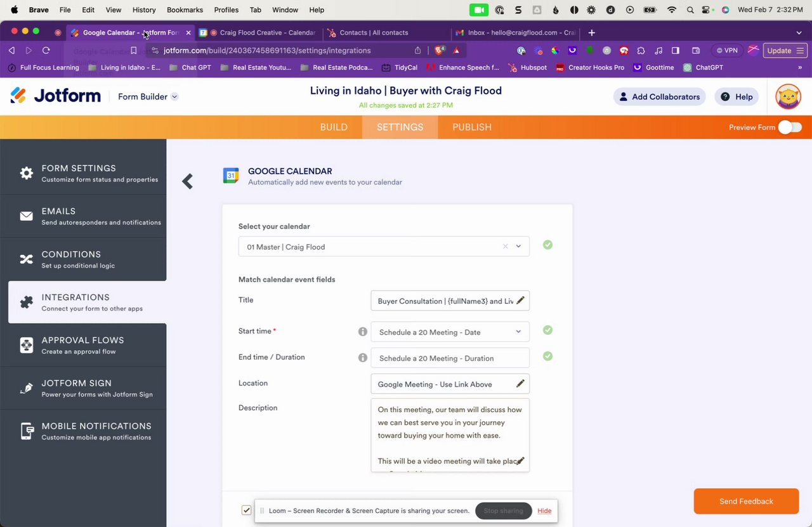812x527 pixels.
Task: Edit the Title field with pencil icon
Action: 520,301
